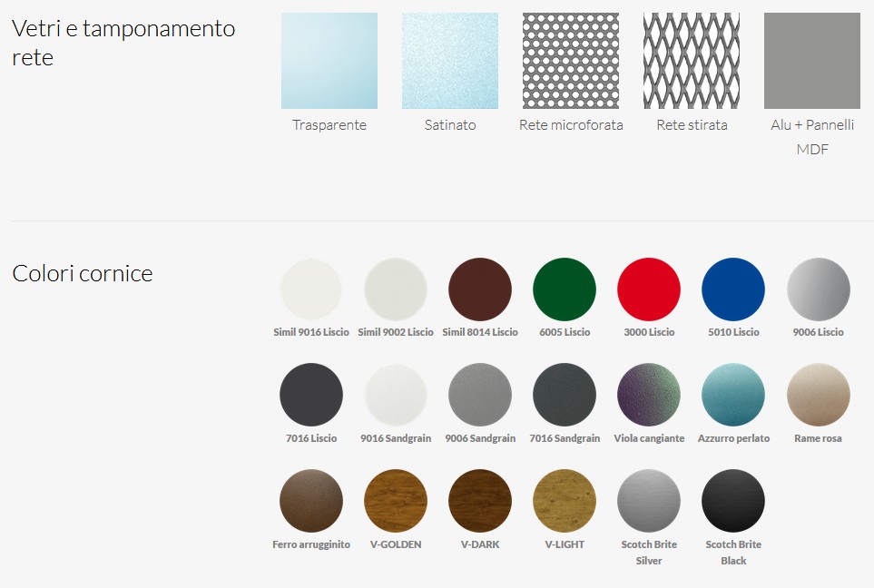
Task: Click the 'Scotch Brite Silver' label
Action: [649, 553]
